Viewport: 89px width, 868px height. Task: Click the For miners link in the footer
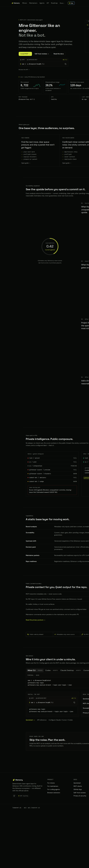(51, 783)
